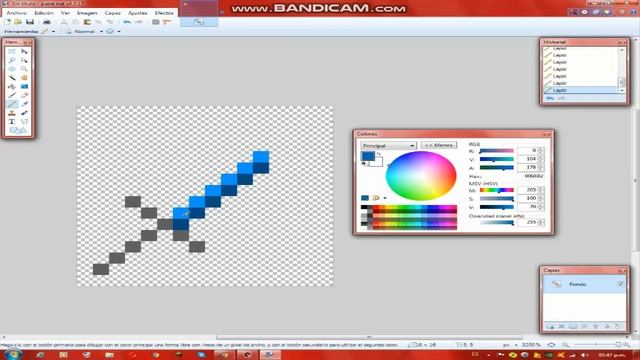Open the Capas menu
The width and height of the screenshot is (640, 360).
pos(112,13)
